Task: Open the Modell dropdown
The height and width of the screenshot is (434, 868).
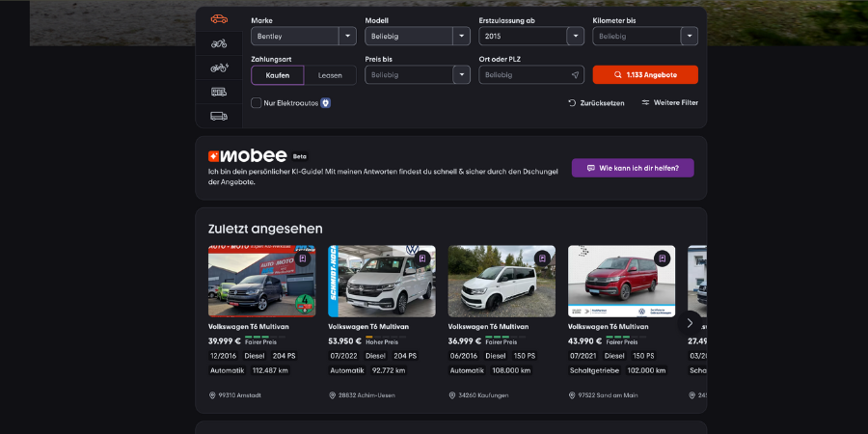Action: (x=418, y=36)
